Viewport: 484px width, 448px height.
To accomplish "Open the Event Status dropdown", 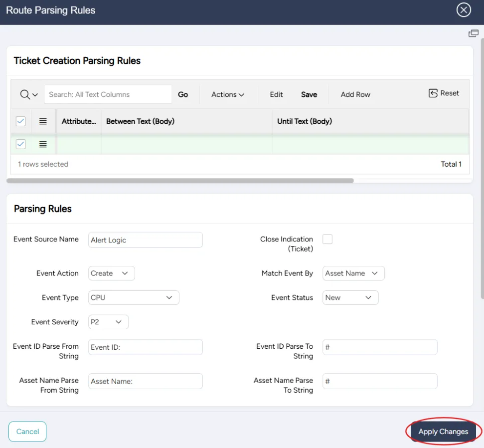I will click(x=350, y=297).
